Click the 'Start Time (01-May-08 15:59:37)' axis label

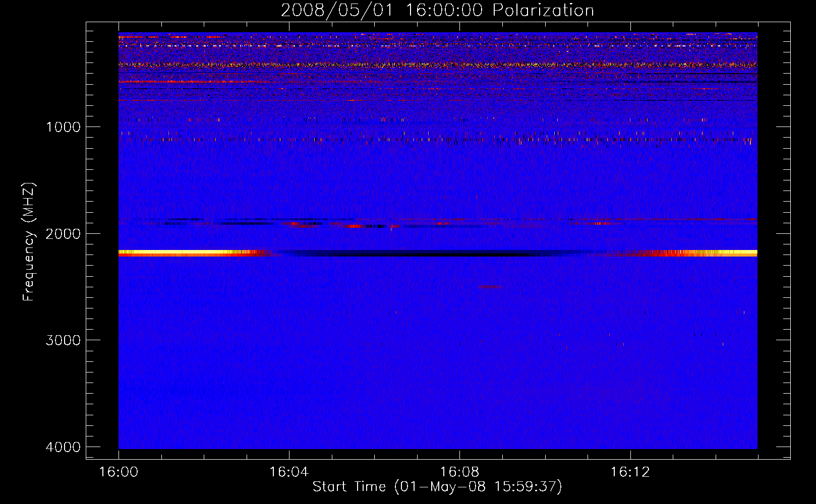pyautogui.click(x=437, y=487)
